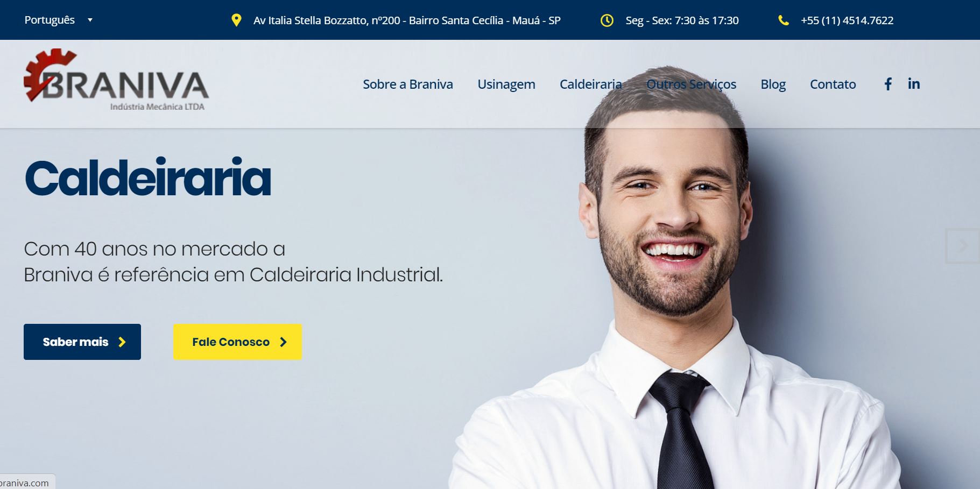980x489 pixels.
Task: Open the Facebook icon link
Action: (888, 84)
